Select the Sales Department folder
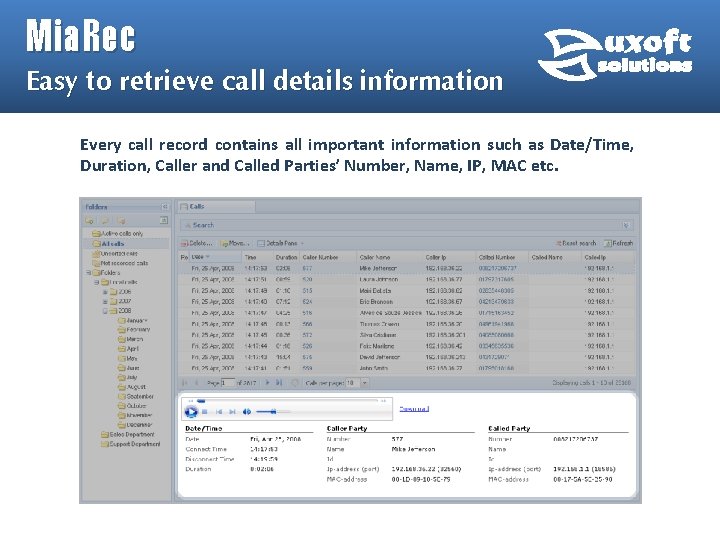This screenshot has width=720, height=540. coord(128,434)
